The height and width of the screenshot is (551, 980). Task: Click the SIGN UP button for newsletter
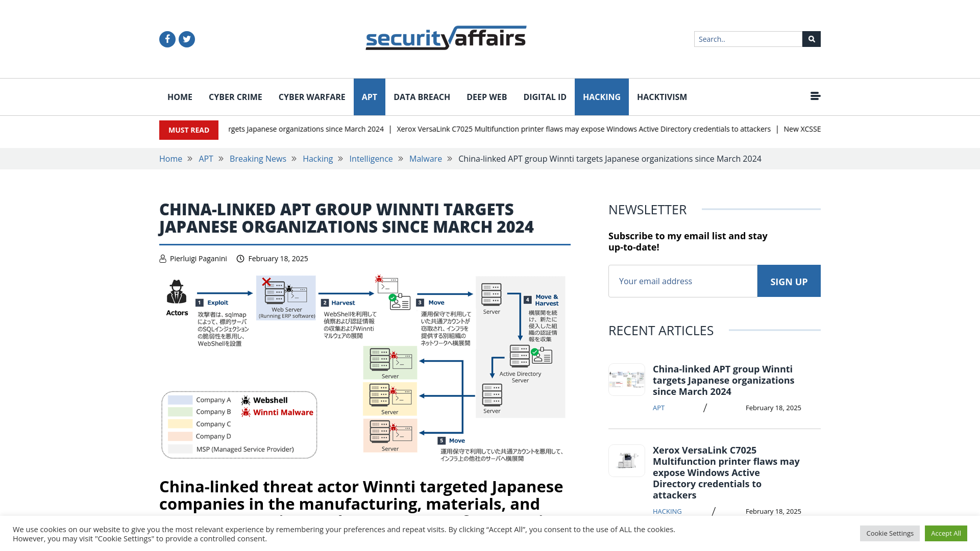788,281
